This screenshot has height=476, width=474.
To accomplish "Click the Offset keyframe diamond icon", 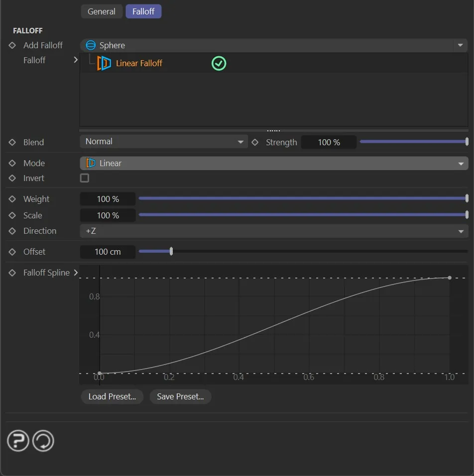I will 12,252.
